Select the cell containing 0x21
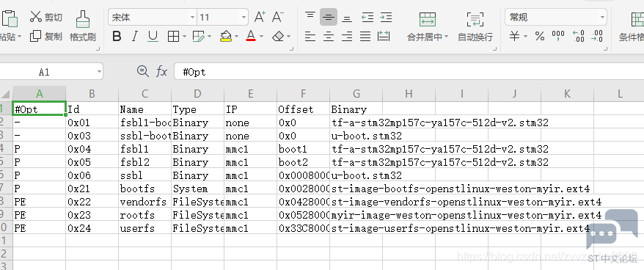 [92, 189]
